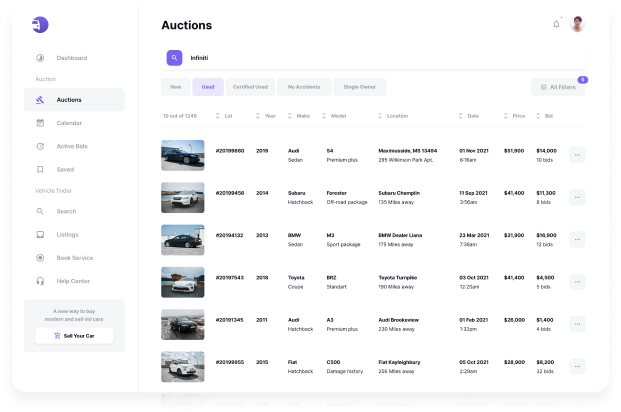Click the Forester model name
The image size is (621, 412).
(337, 193)
